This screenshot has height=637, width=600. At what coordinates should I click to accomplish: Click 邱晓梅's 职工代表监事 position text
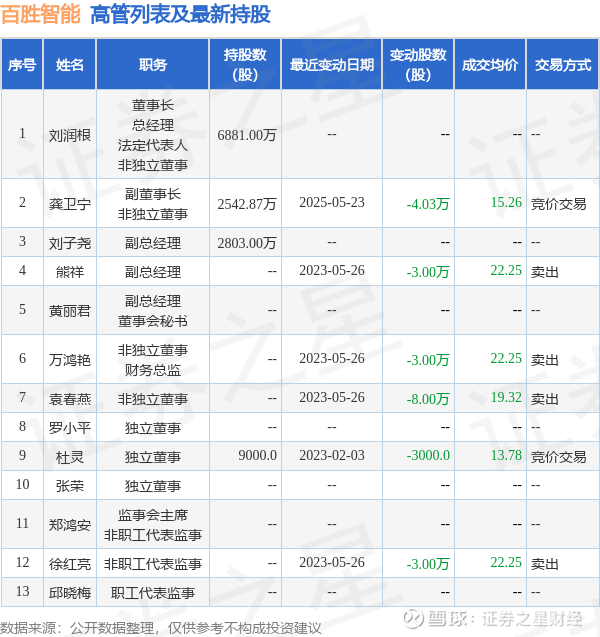tap(153, 593)
